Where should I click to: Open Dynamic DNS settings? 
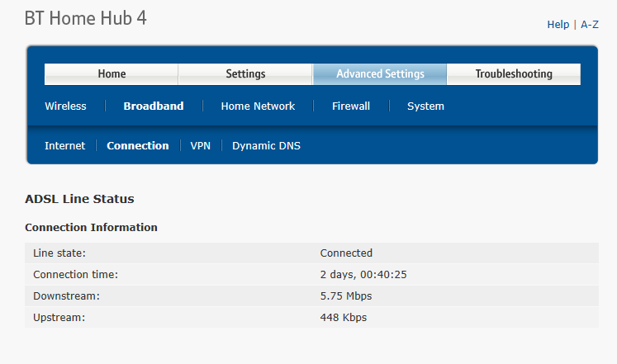[266, 146]
